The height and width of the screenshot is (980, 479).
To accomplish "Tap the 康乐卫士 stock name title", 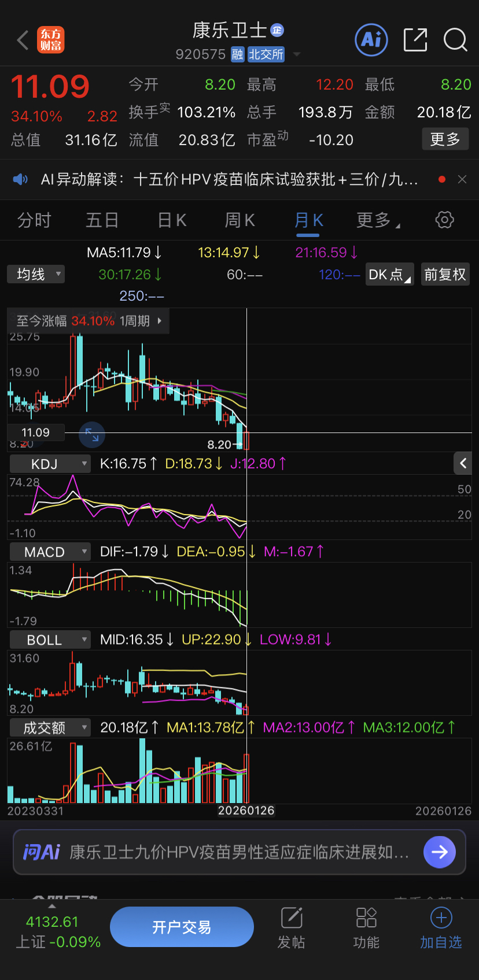I will tap(229, 30).
